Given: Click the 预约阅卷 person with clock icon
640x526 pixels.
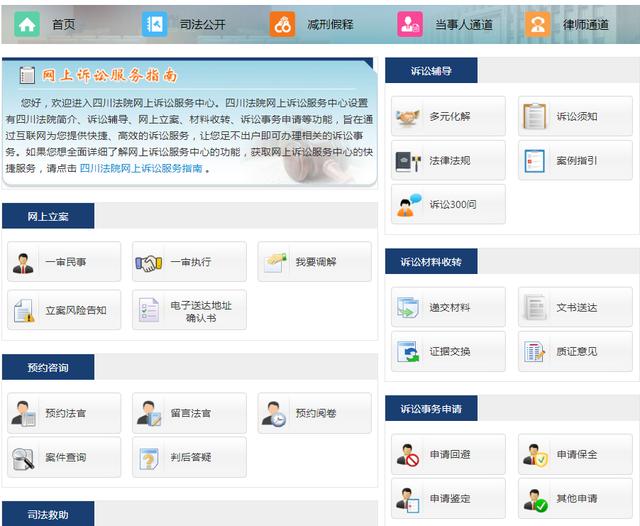Looking at the screenshot, I should [274, 414].
